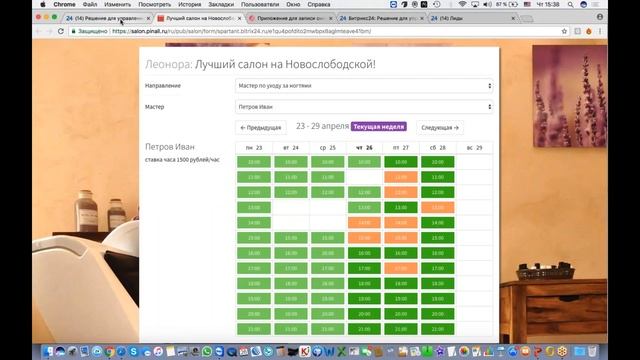Click the menu bar clock Чт 15:38
Viewport: 640px width, 360px height.
[549, 4]
